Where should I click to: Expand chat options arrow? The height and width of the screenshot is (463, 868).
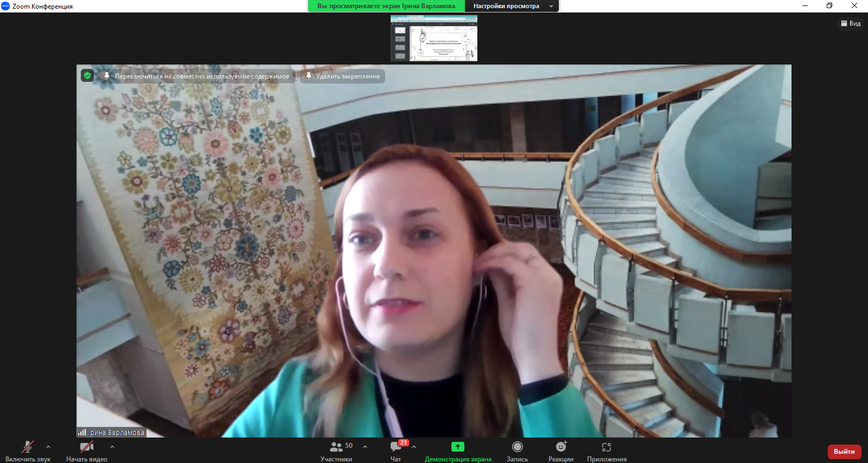414,447
